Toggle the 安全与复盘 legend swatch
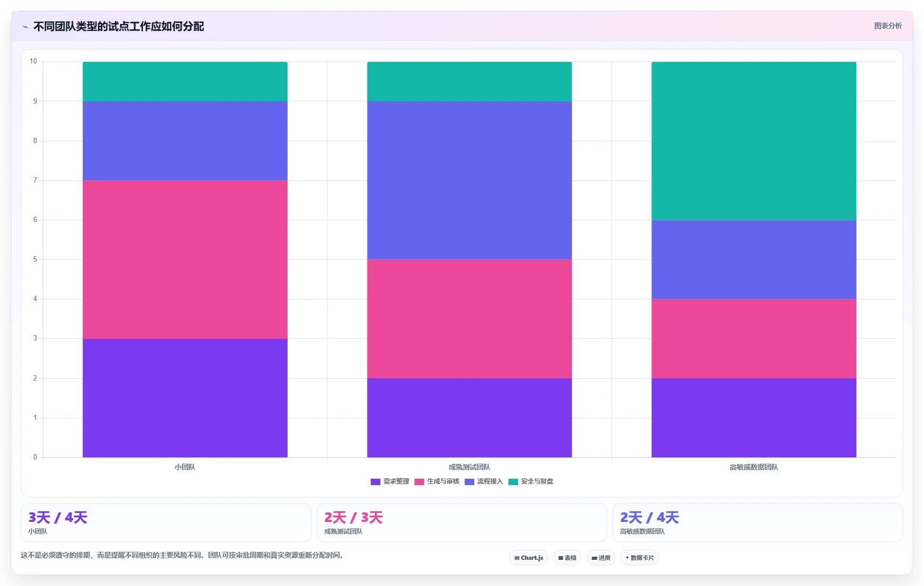 tap(513, 482)
